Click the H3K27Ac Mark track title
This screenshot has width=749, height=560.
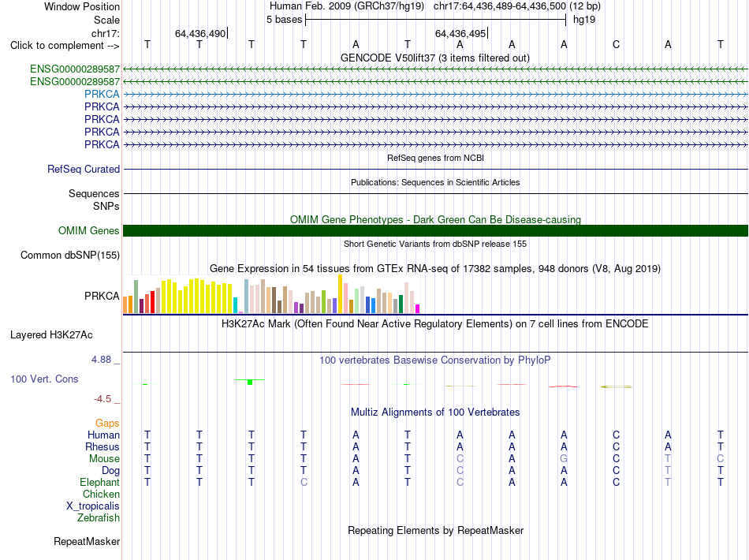pyautogui.click(x=435, y=323)
